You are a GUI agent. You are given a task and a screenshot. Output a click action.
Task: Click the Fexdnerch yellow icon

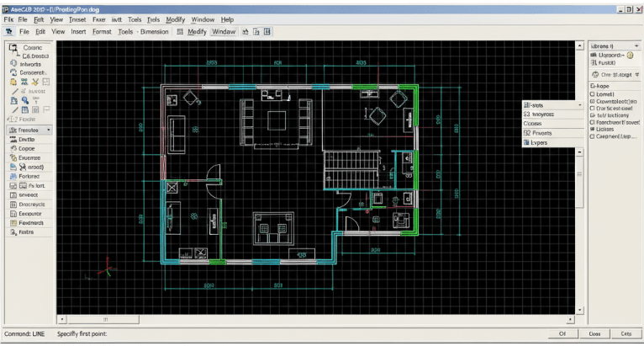pos(13,222)
